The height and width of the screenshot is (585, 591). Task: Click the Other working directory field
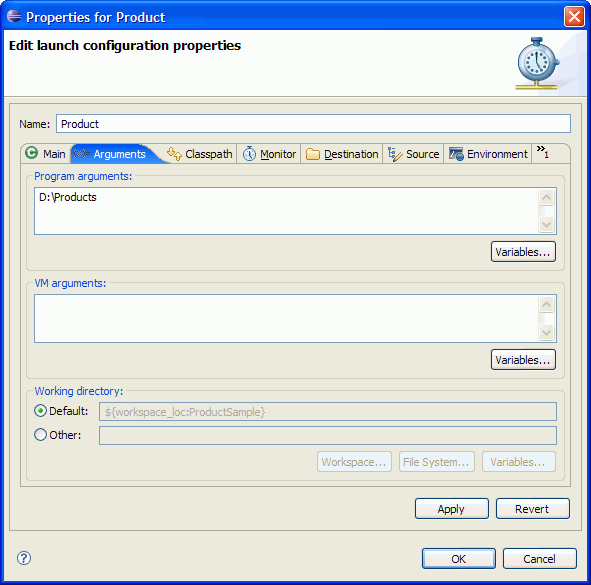point(328,435)
